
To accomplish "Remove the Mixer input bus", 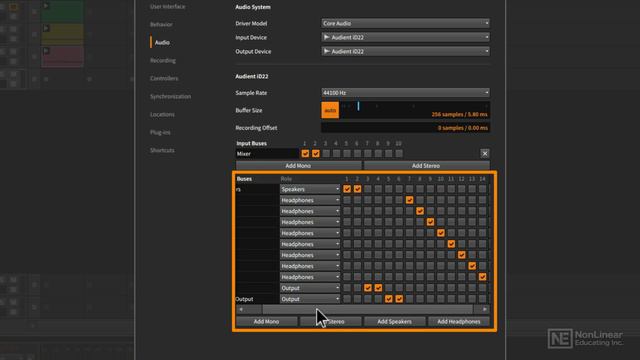I will (x=484, y=153).
